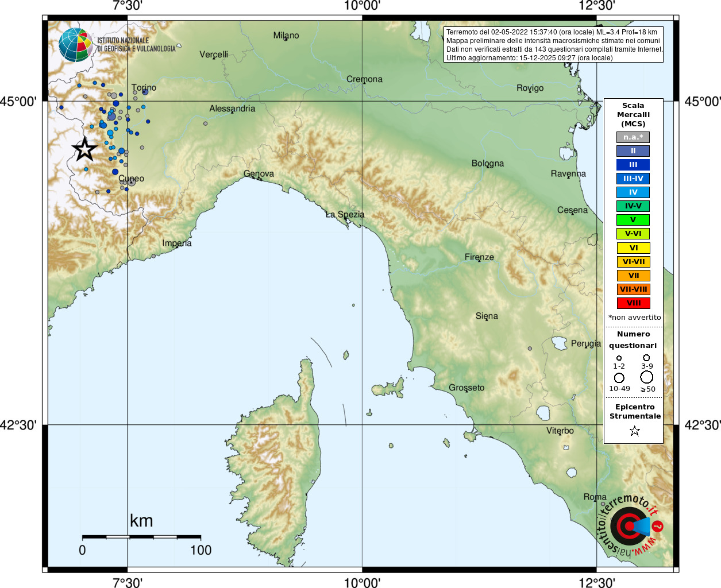Image resolution: width=721 pixels, height=588 pixels.
Task: Click the Cesena city label
Action: (x=572, y=210)
